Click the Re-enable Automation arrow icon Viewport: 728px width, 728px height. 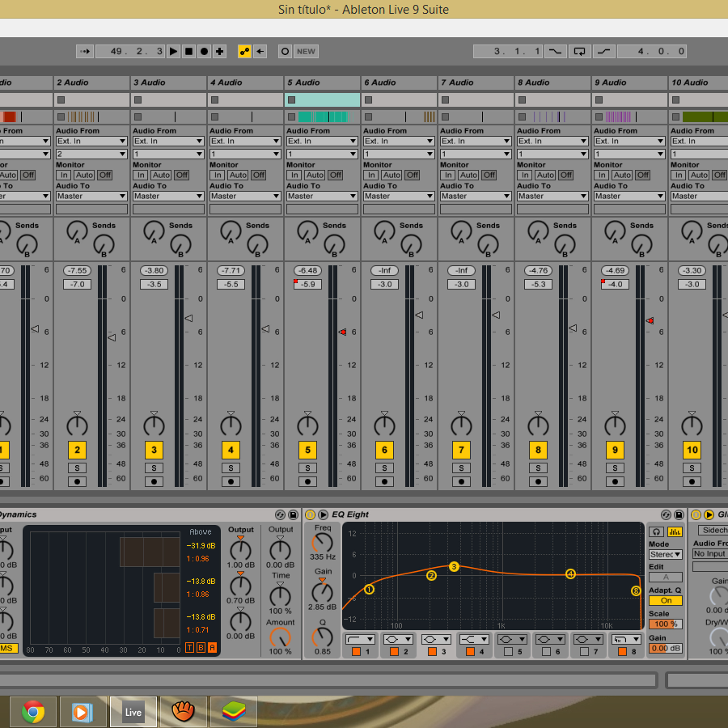coord(260,51)
